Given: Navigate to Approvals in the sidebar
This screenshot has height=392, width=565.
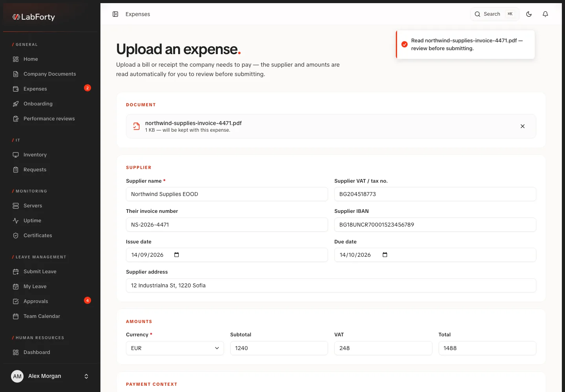Looking at the screenshot, I should [x=50, y=301].
